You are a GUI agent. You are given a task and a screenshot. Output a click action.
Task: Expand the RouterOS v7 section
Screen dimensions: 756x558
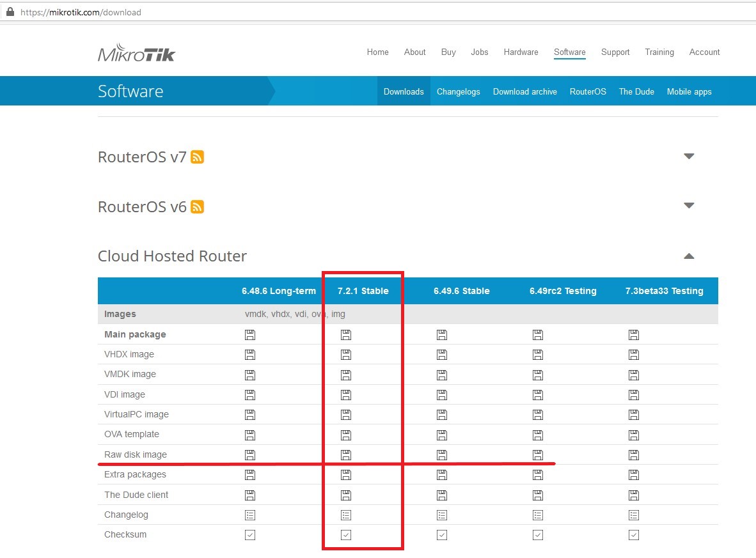689,156
